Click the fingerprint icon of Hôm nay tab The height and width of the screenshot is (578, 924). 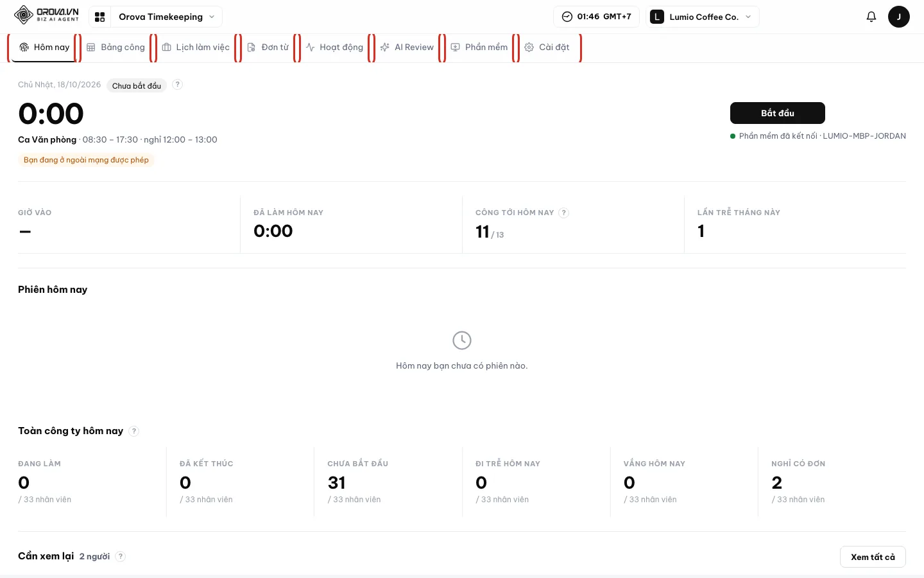click(24, 47)
